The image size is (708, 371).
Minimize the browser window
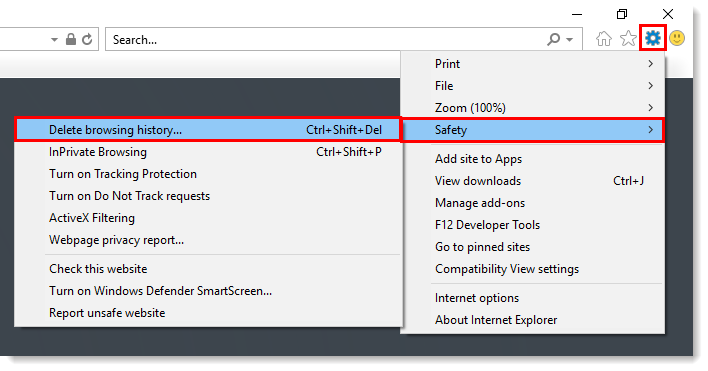(577, 14)
